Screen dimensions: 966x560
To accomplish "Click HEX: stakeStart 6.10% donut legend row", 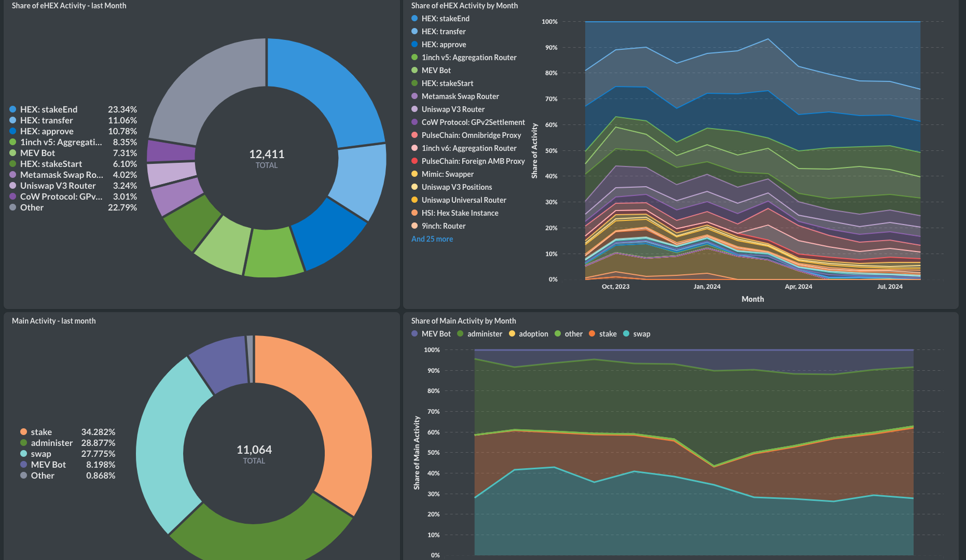I will (73, 164).
